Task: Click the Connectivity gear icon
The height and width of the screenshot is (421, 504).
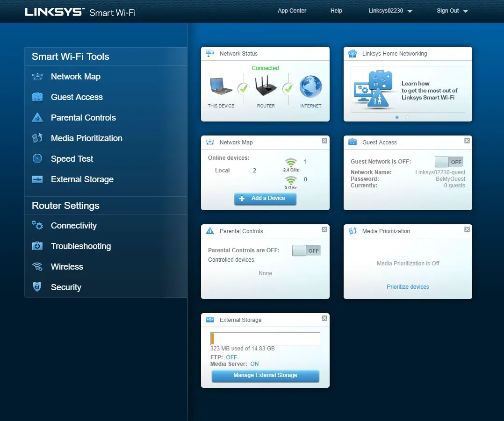Action: (x=37, y=225)
